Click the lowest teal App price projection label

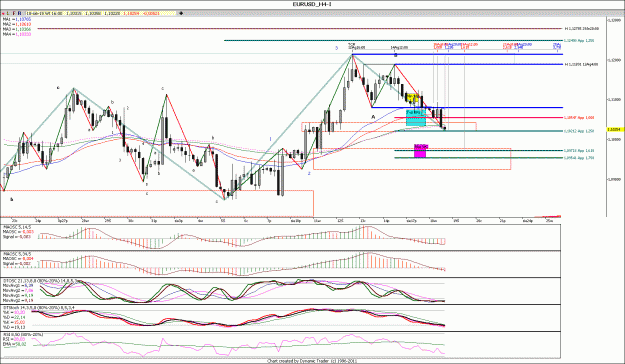(579, 158)
